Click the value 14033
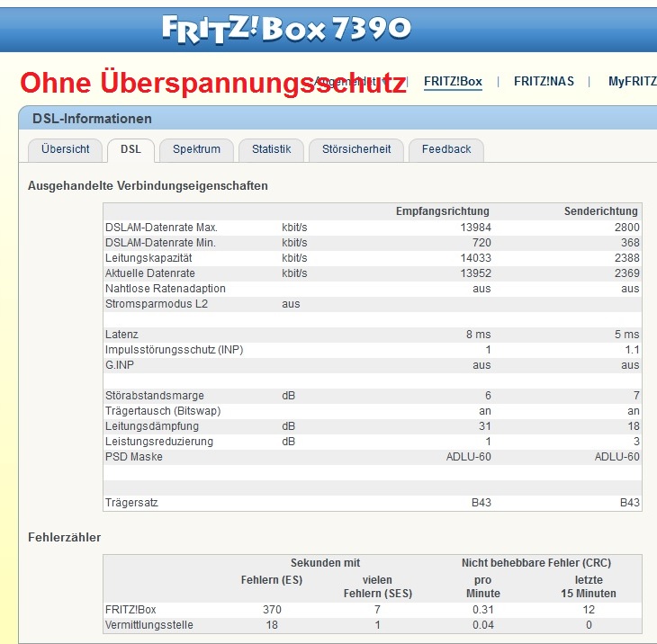The width and height of the screenshot is (657, 644). (475, 258)
